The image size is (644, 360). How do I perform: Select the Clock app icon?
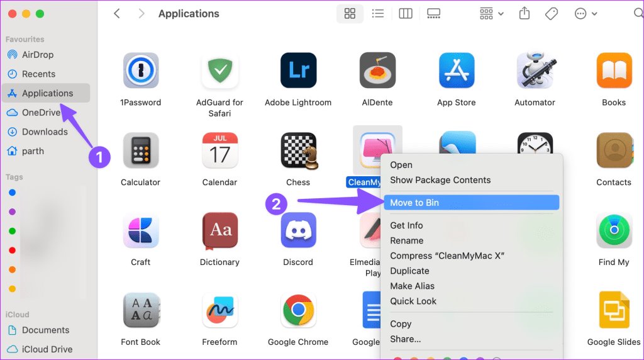(535, 143)
